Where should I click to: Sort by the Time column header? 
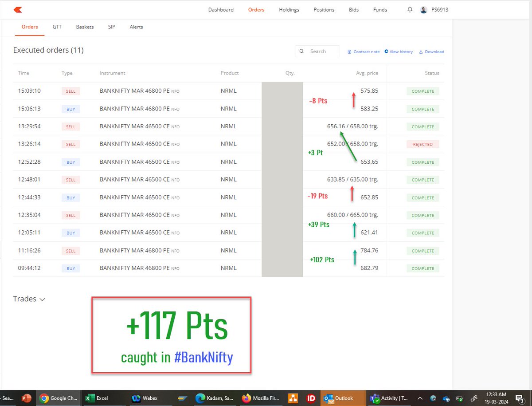tap(23, 73)
